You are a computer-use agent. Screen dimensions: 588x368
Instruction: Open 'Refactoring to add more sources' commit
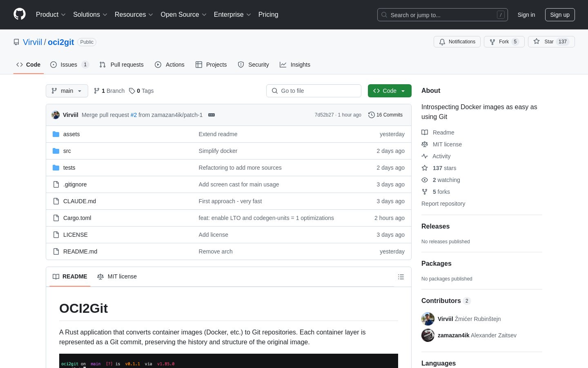[x=240, y=168]
